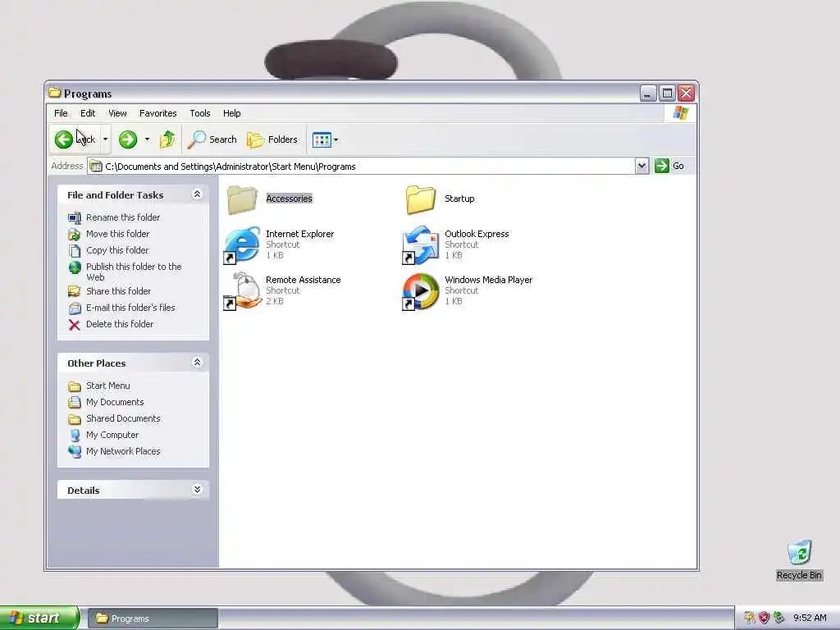Screen dimensions: 840x630
Task: Click Delete this folder link
Action: click(120, 325)
